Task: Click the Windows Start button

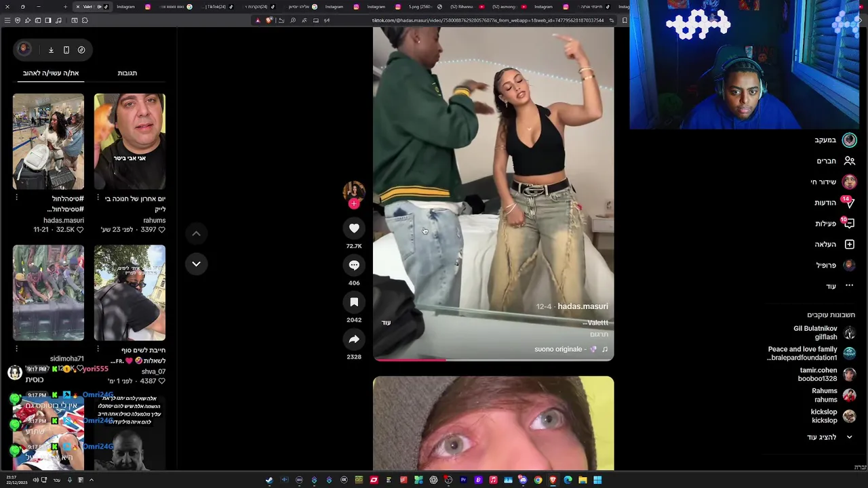Action: point(597,480)
